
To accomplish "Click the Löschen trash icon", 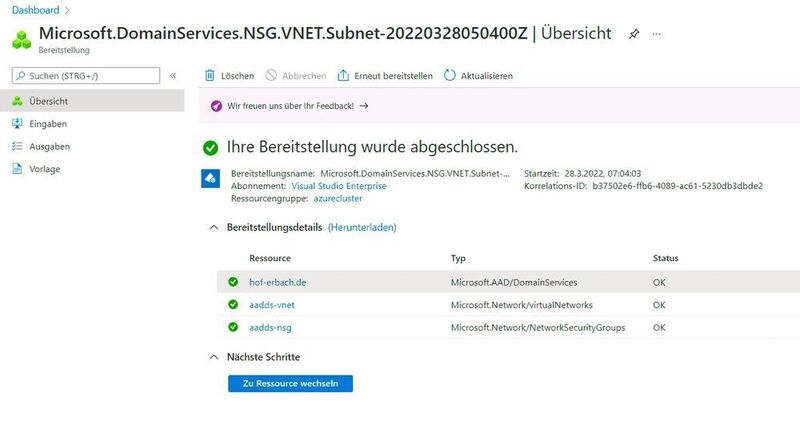I will pos(209,76).
